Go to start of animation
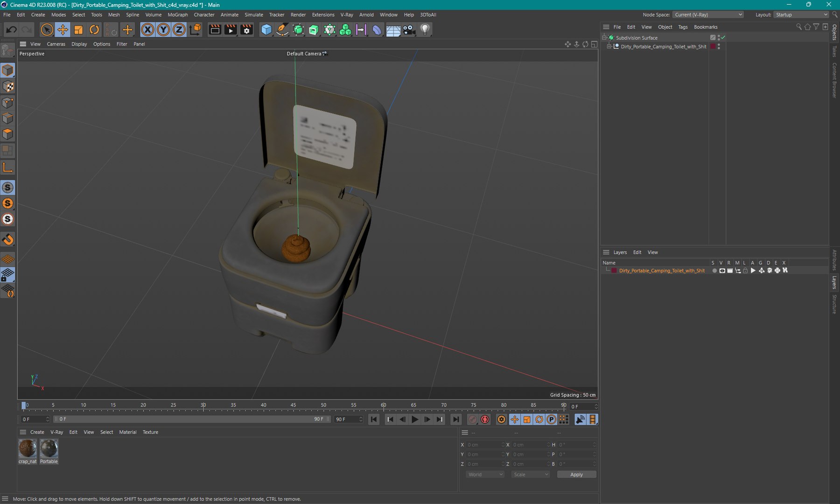Screen dimensions: 840x504 pos(374,420)
